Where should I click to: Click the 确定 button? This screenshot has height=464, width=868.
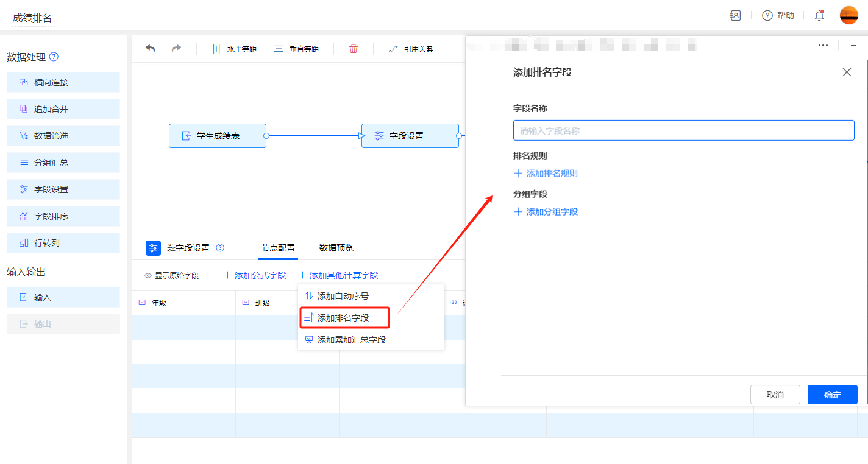pyautogui.click(x=832, y=395)
